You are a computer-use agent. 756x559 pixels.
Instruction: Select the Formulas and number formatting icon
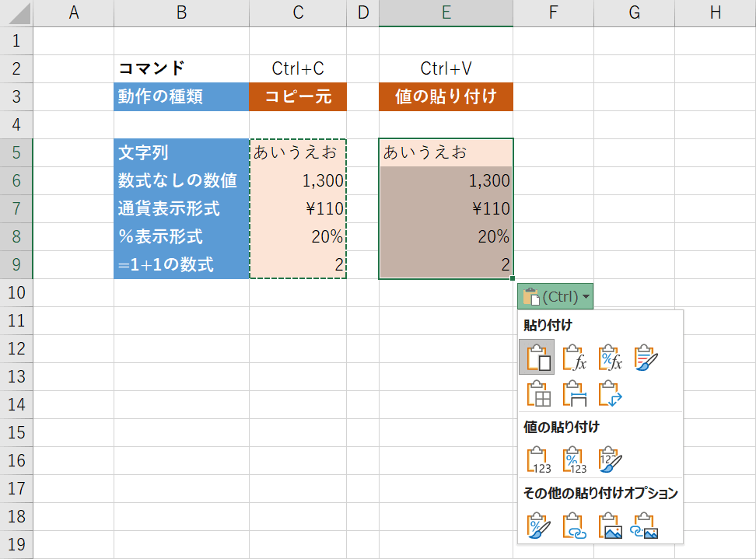tap(610, 358)
